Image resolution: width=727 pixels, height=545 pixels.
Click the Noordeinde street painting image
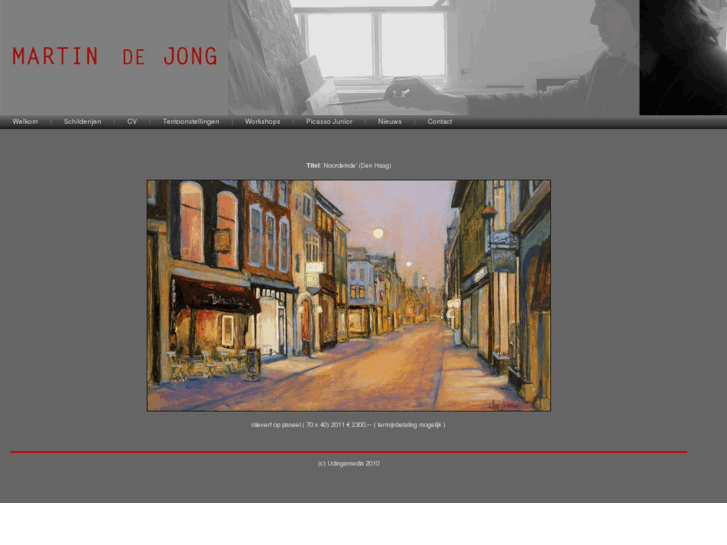pyautogui.click(x=349, y=295)
